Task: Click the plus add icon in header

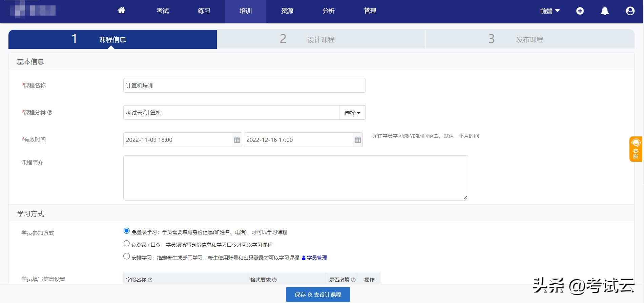Action: [580, 11]
